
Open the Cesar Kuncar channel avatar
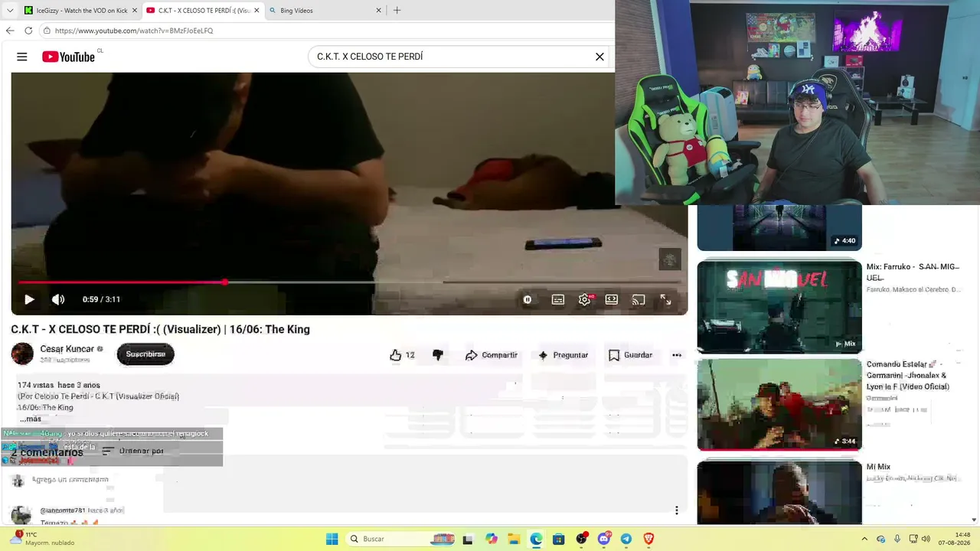tap(22, 354)
